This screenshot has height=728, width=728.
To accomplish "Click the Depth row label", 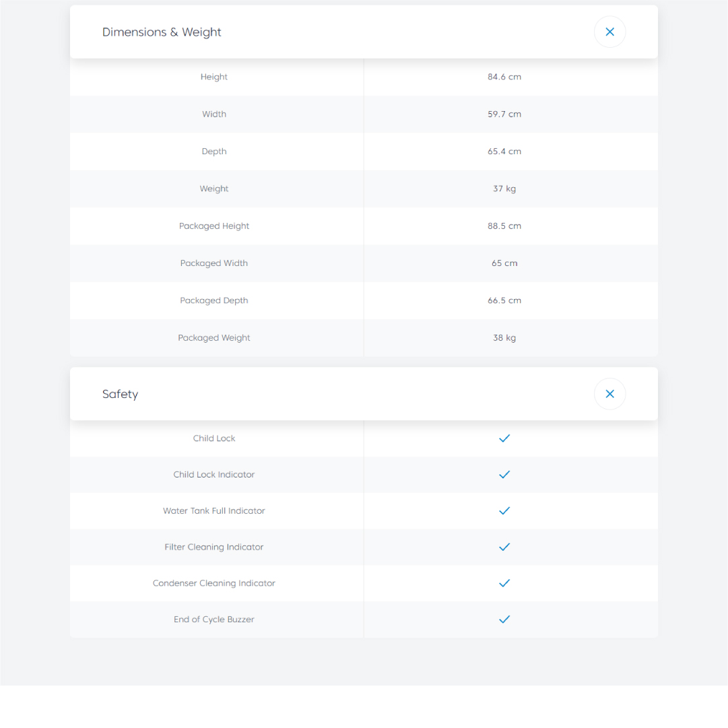I will pos(214,152).
